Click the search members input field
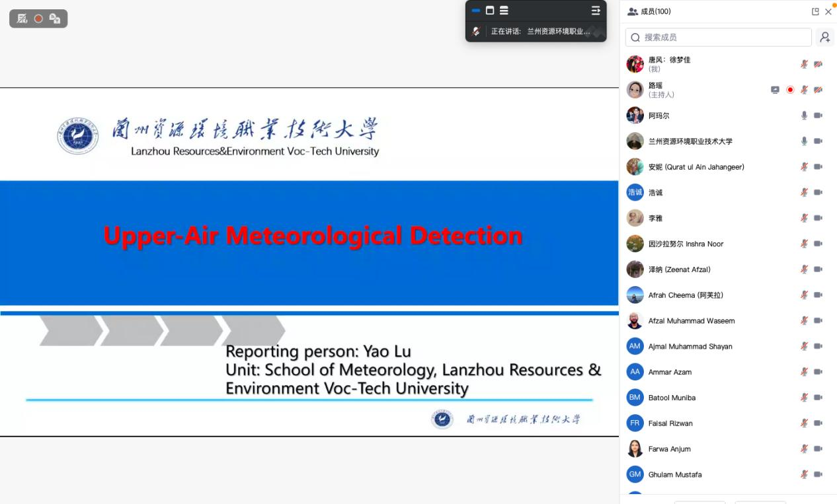837x504 pixels. 719,37
